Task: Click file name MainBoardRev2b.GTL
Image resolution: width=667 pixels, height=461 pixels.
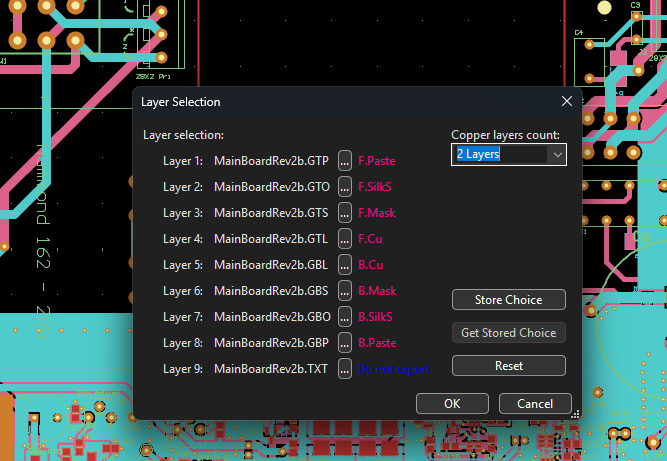Action: coord(271,239)
